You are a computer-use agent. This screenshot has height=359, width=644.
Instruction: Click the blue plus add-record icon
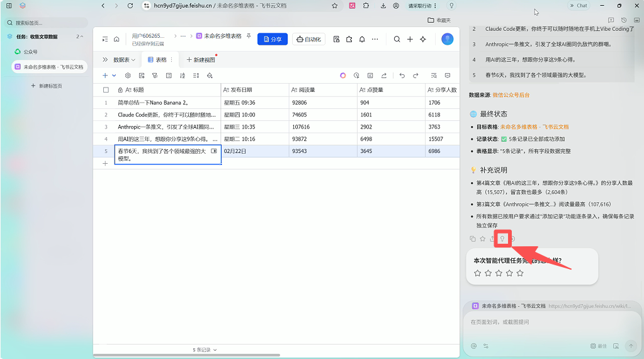105,76
